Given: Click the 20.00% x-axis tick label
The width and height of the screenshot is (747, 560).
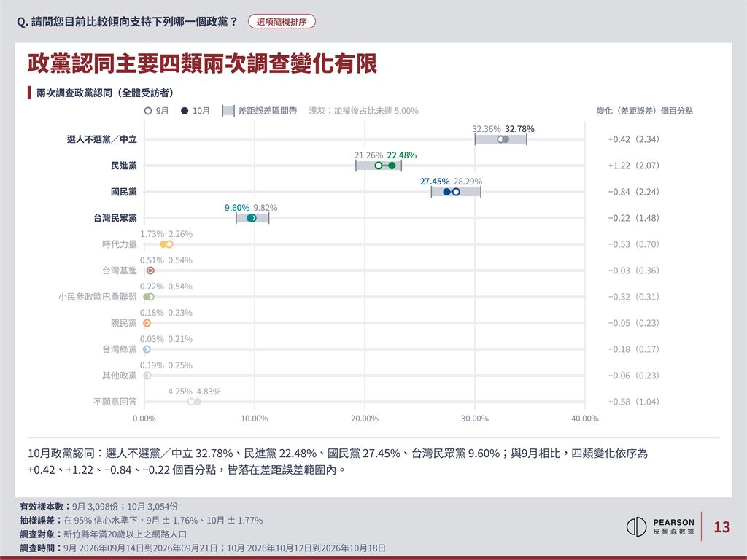Looking at the screenshot, I should click(x=365, y=419).
